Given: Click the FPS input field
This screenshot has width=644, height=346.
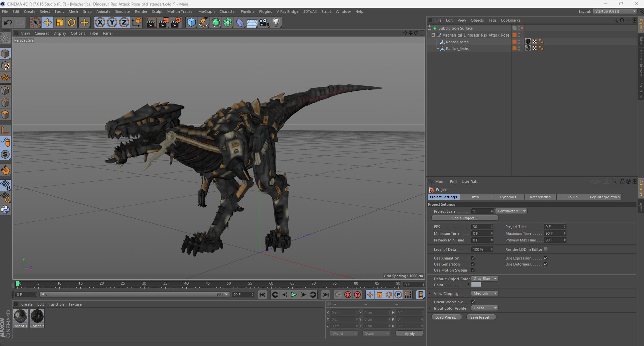Looking at the screenshot, I should click(482, 227).
